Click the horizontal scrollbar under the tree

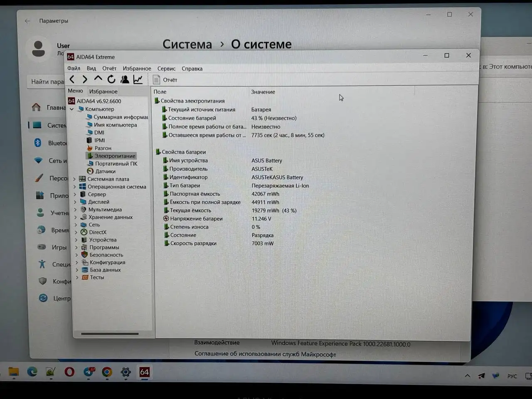[110, 334]
